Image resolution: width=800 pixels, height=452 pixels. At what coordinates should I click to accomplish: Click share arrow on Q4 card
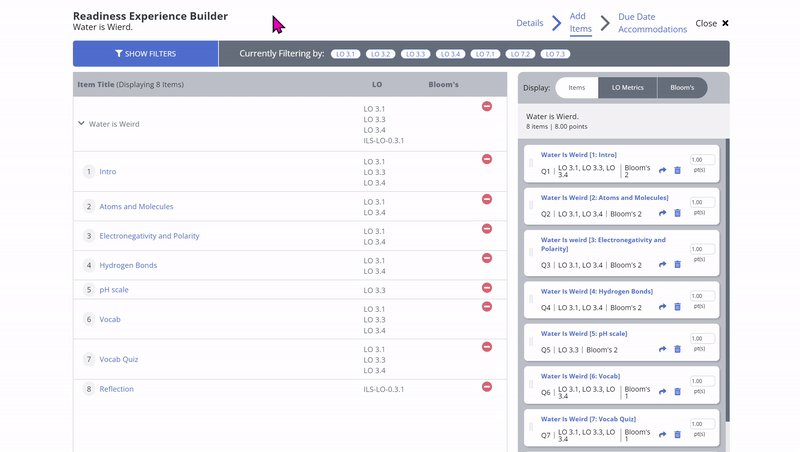coord(662,307)
